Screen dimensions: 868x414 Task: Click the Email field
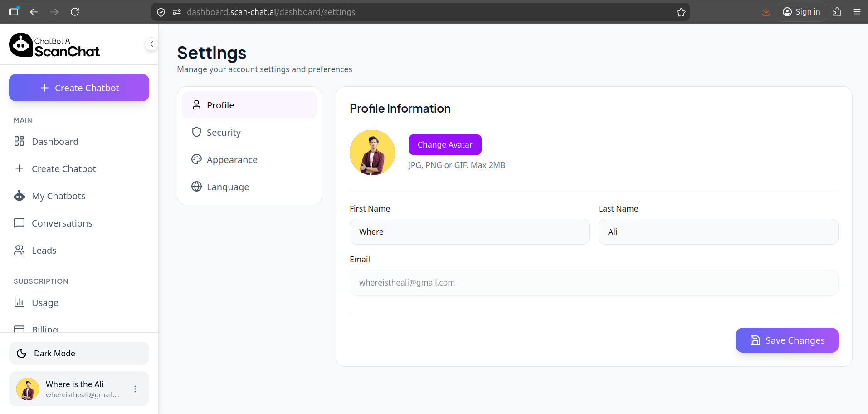tap(594, 282)
